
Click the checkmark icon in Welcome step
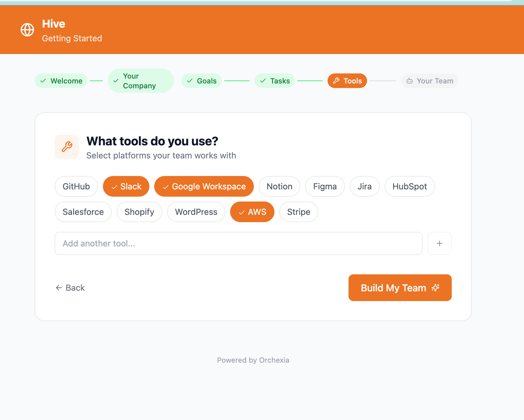[43, 81]
